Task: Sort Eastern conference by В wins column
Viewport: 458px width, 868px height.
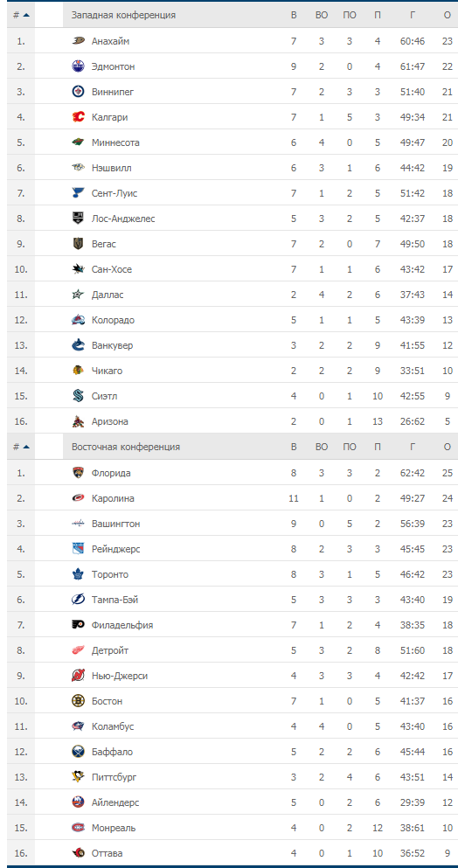Action: click(294, 448)
